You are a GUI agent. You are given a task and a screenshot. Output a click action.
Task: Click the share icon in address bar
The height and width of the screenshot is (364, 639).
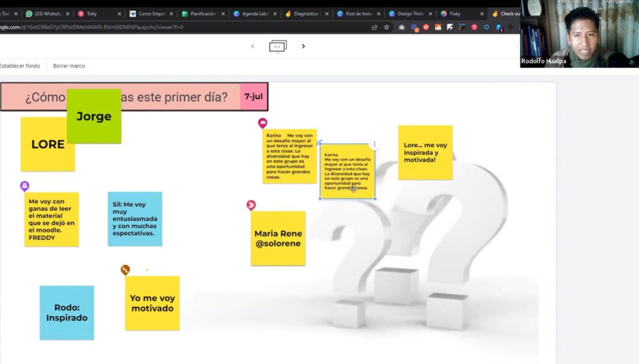pyautogui.click(x=374, y=27)
